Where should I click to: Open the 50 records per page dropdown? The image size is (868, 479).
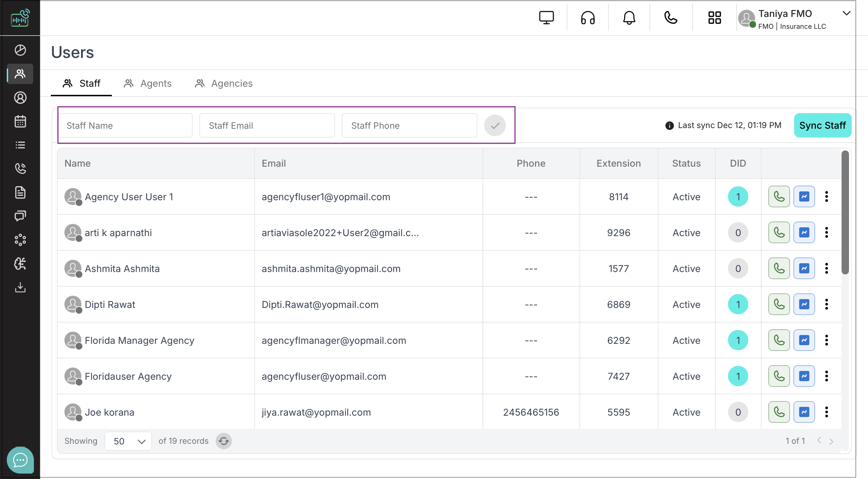click(x=128, y=441)
